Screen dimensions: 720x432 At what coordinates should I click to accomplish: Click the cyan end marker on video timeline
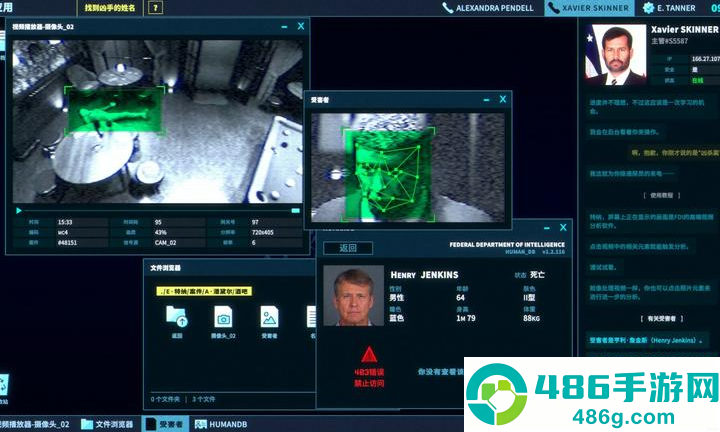coord(296,211)
